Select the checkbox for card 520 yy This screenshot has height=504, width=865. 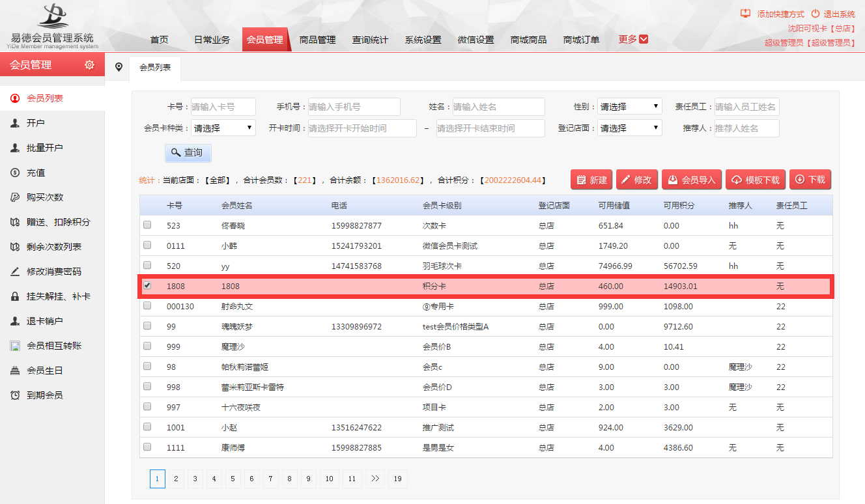(x=147, y=265)
